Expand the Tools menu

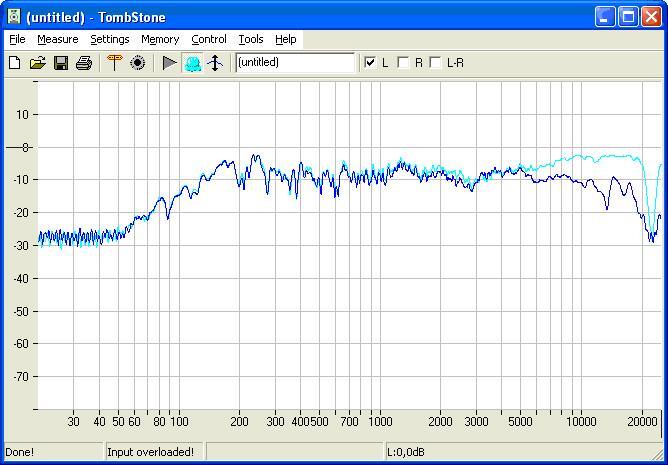pyautogui.click(x=251, y=39)
